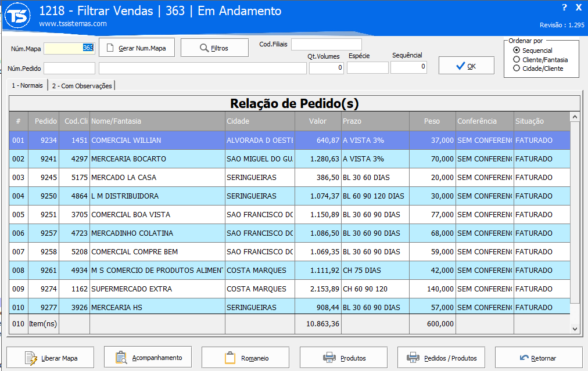
Task: Click the Valor column header
Action: (317, 121)
